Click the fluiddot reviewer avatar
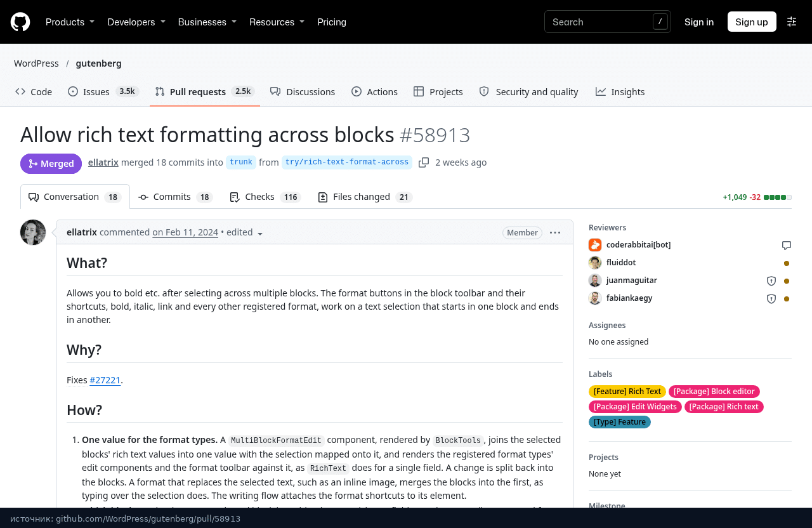This screenshot has width=812, height=528. click(x=595, y=263)
